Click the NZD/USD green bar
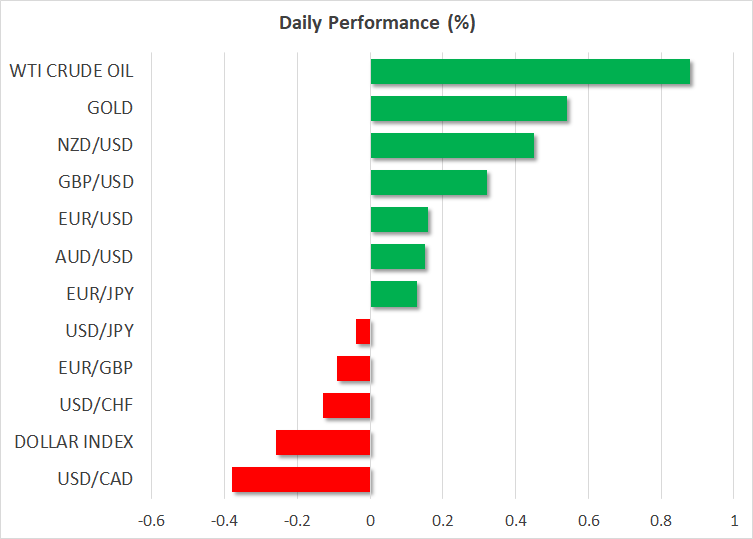This screenshot has height=539, width=753. click(x=452, y=146)
